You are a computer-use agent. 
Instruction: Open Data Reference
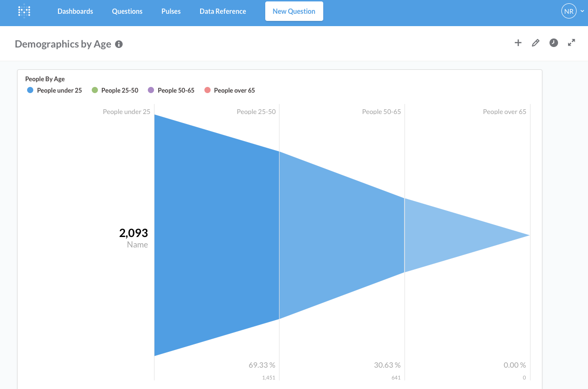pyautogui.click(x=223, y=11)
